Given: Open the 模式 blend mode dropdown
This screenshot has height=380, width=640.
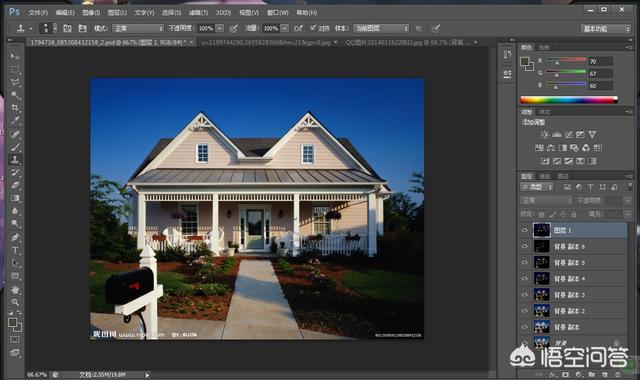Looking at the screenshot, I should click(x=138, y=28).
